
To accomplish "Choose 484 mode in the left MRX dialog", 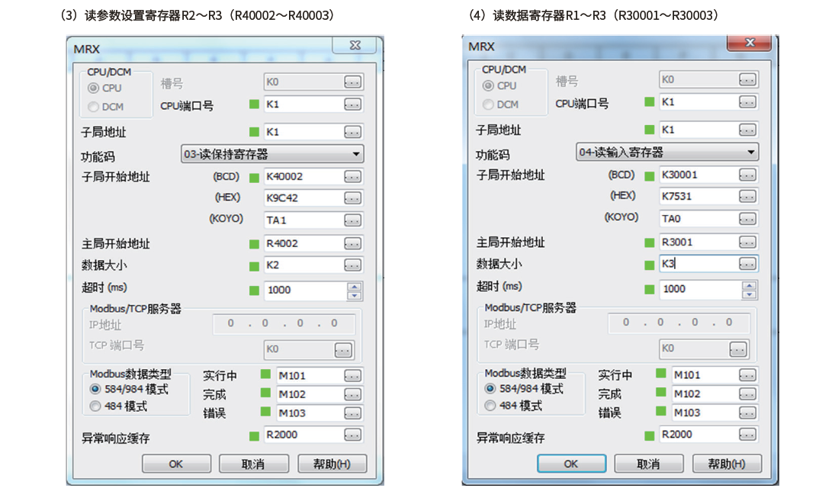I will pos(95,406).
